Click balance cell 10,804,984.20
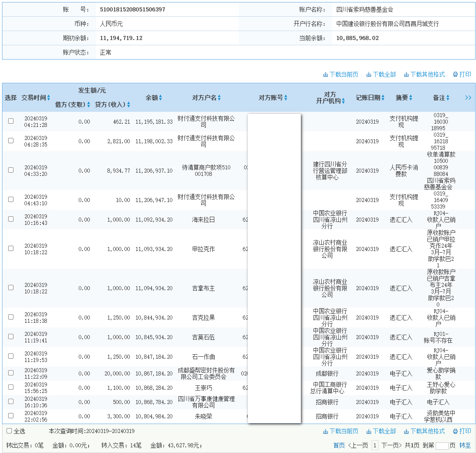The height and width of the screenshot is (453, 476). pos(154,416)
